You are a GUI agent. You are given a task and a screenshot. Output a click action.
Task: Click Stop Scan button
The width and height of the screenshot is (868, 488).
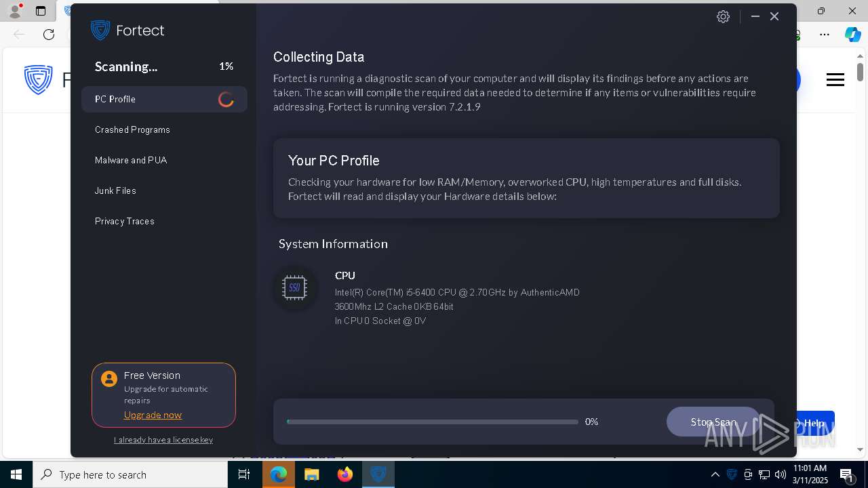coord(713,422)
